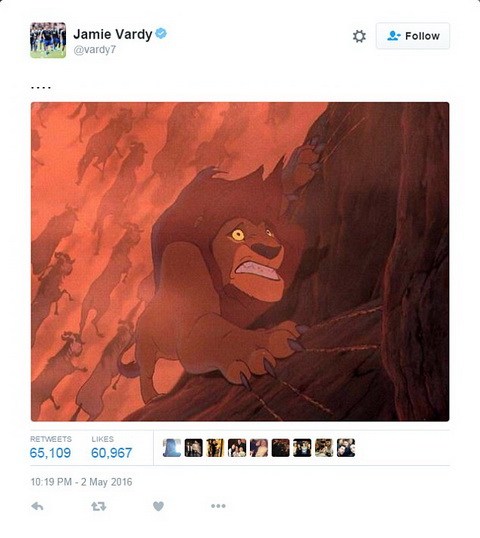View the 65,109 retweets list
Image resolution: width=480 pixels, height=538 pixels.
coord(50,448)
